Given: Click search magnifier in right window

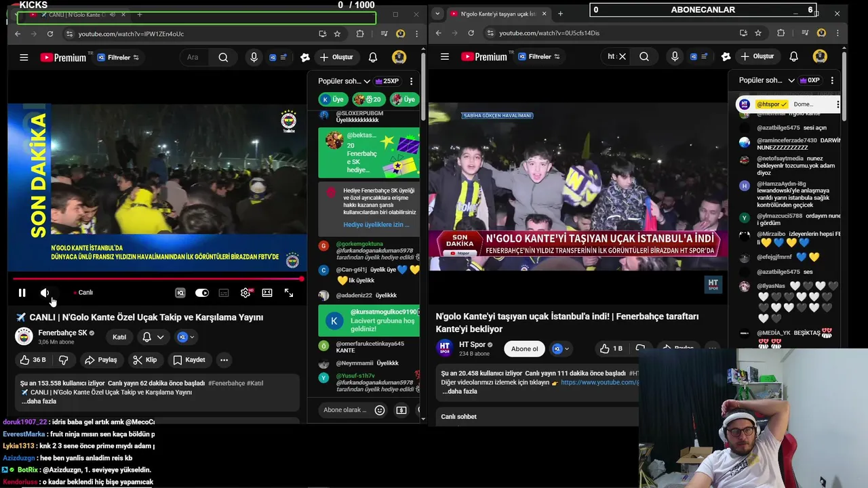Looking at the screenshot, I should point(644,57).
